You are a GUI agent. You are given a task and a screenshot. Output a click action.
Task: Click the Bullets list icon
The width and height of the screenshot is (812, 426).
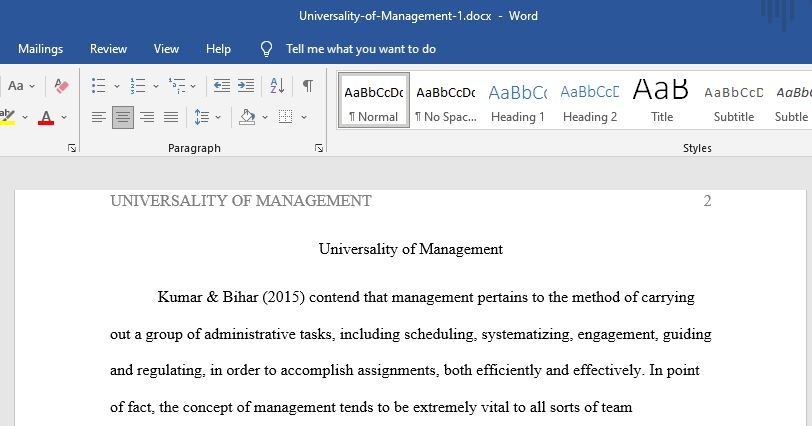click(x=98, y=85)
